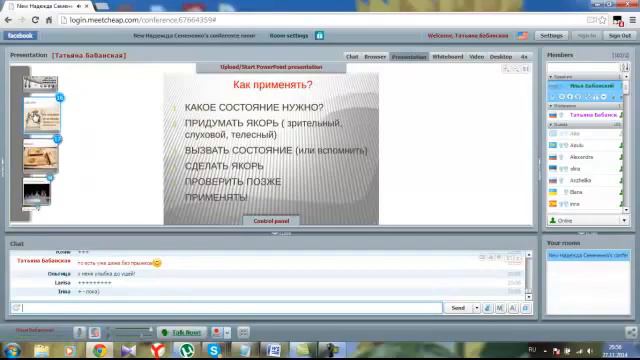The image size is (640, 360).
Task: Click the bookmark star icon in address bar
Action: pos(602,20)
